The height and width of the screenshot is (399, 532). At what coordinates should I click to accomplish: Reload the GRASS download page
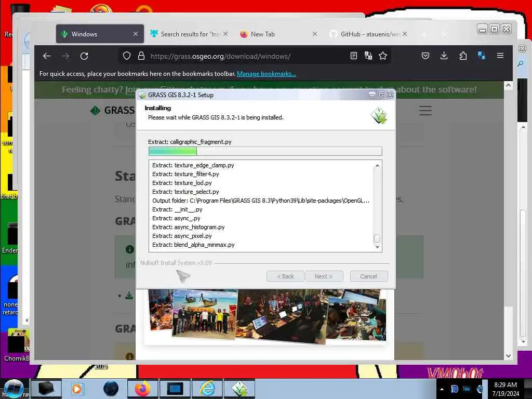pyautogui.click(x=85, y=56)
